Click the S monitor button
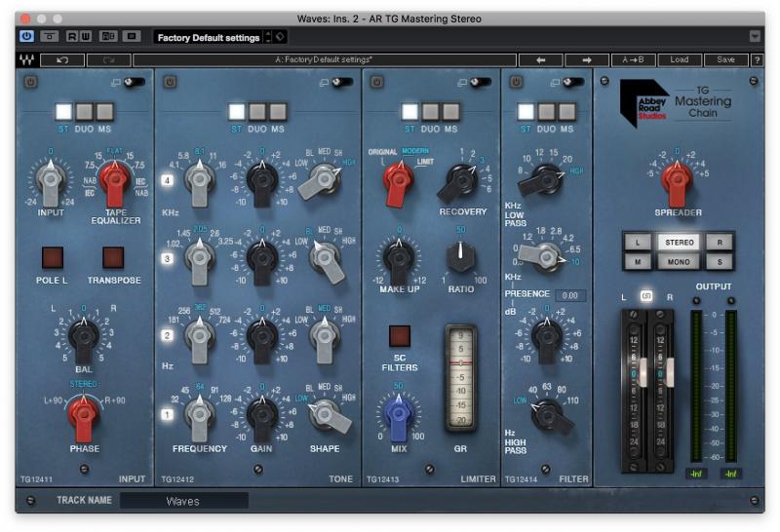This screenshot has height=532, width=780. coord(720,261)
